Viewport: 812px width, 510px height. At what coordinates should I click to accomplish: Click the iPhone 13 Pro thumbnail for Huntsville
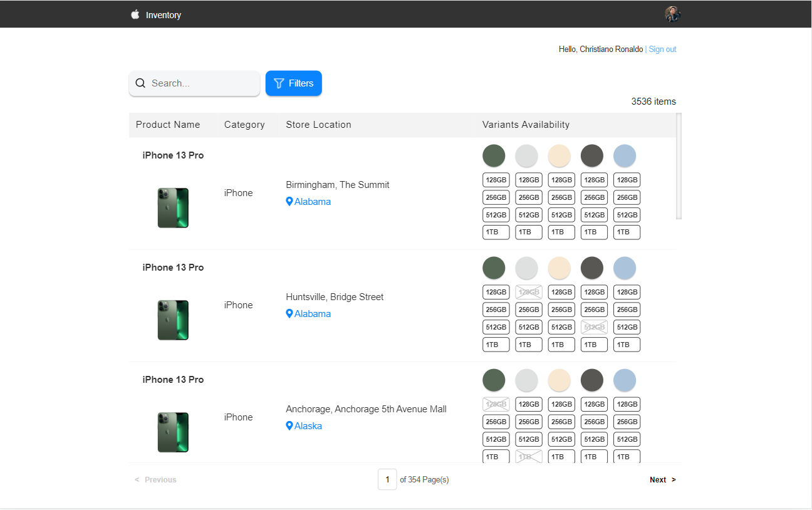pyautogui.click(x=173, y=320)
